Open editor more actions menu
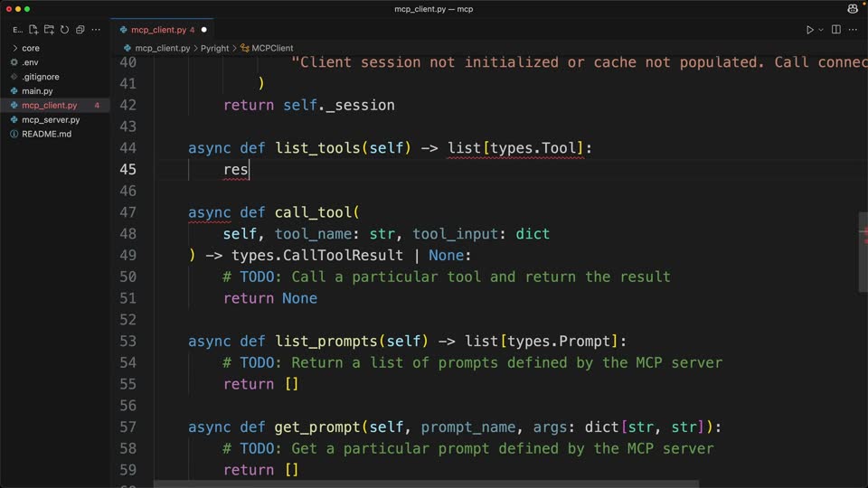The height and width of the screenshot is (488, 868). 853,29
